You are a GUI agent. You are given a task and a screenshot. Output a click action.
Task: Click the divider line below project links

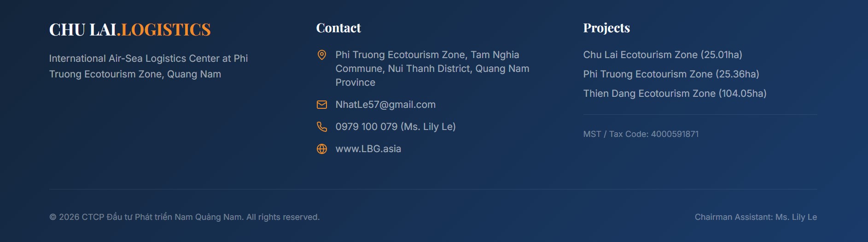point(700,114)
